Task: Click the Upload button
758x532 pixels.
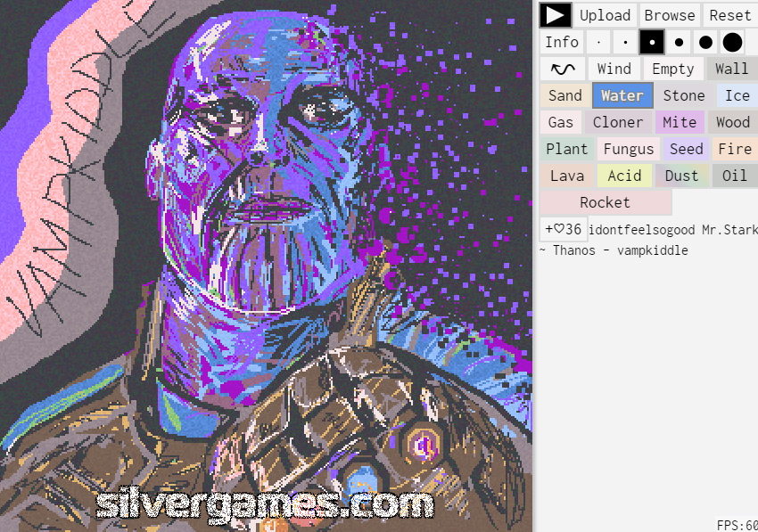Action: point(605,15)
